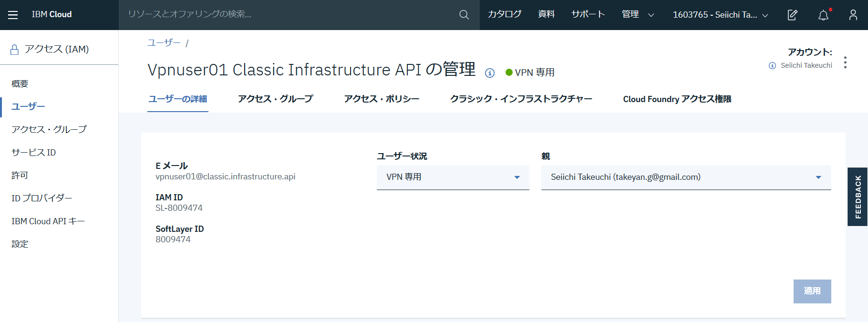Click the lock icon beside アクセス (IAM)
The image size is (868, 322).
tap(14, 50)
